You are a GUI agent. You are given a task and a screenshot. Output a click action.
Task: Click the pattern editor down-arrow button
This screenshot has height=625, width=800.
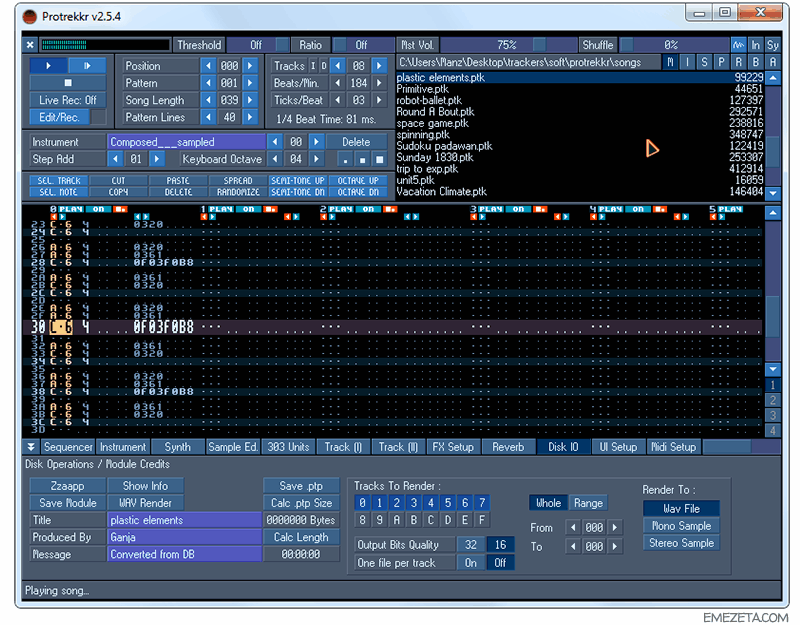tap(773, 369)
